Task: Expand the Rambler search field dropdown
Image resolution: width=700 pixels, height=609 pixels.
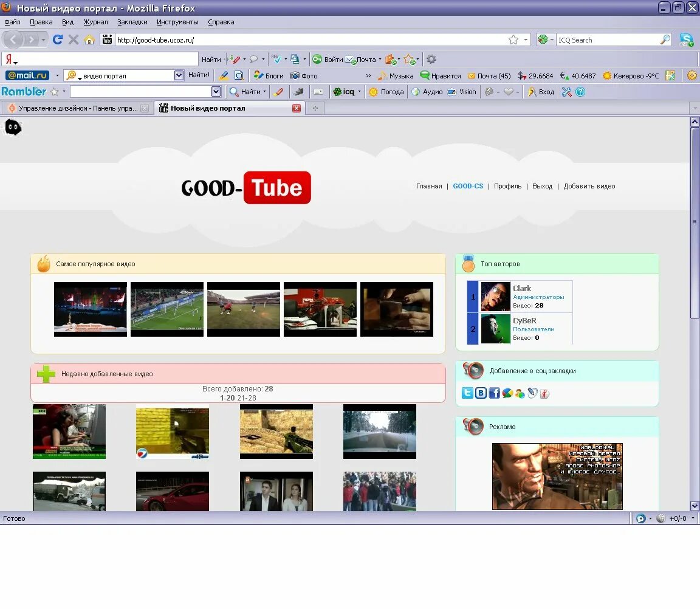Action: (x=216, y=92)
